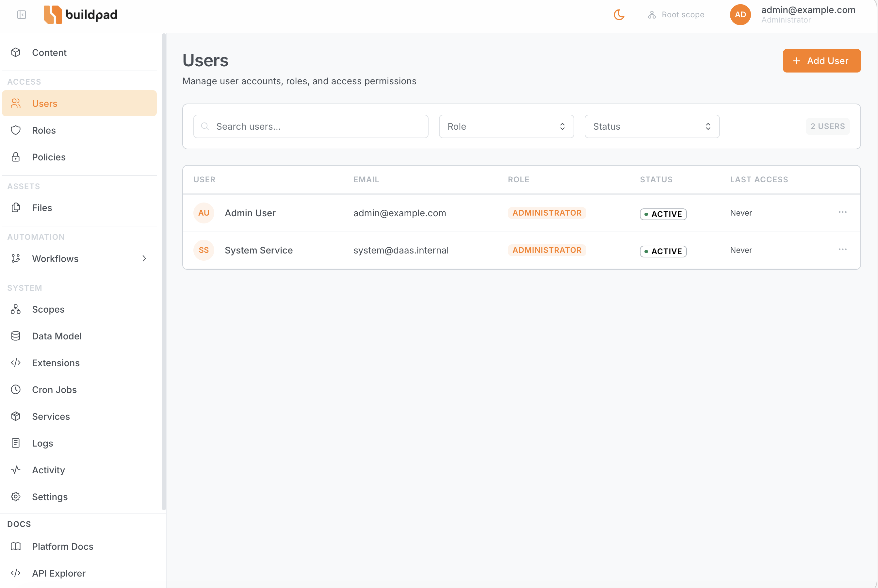Open the Files section
Image resolution: width=878 pixels, height=588 pixels.
[x=79, y=208]
